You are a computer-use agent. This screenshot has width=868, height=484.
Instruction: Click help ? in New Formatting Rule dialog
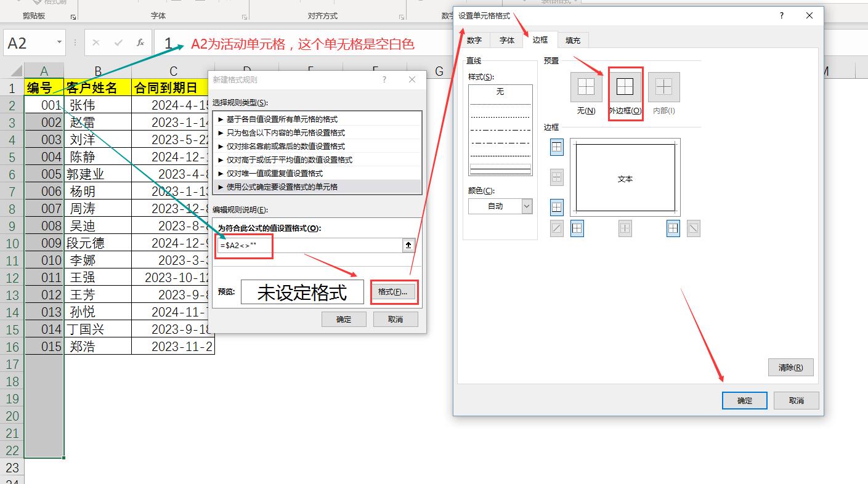pos(384,79)
